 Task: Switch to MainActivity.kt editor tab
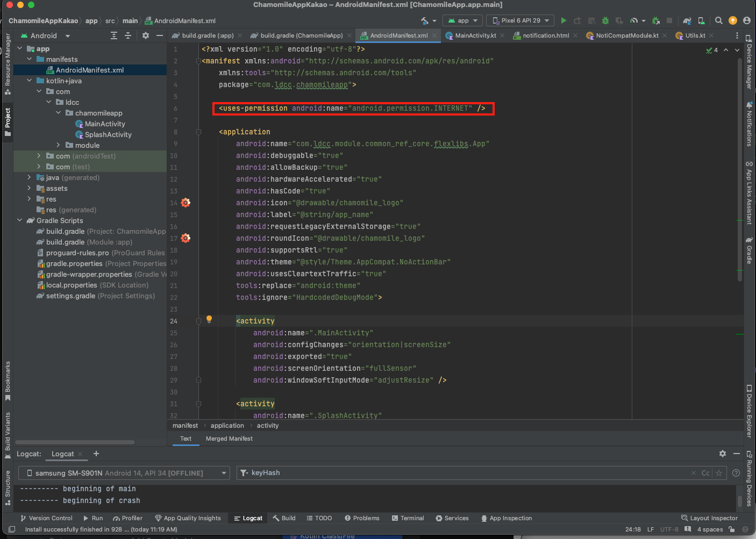(475, 35)
